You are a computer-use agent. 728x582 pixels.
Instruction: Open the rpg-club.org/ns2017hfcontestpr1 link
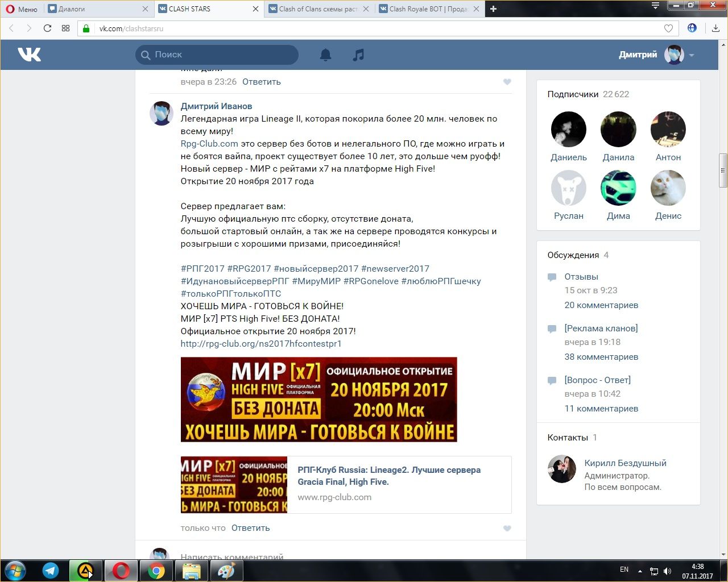(261, 344)
